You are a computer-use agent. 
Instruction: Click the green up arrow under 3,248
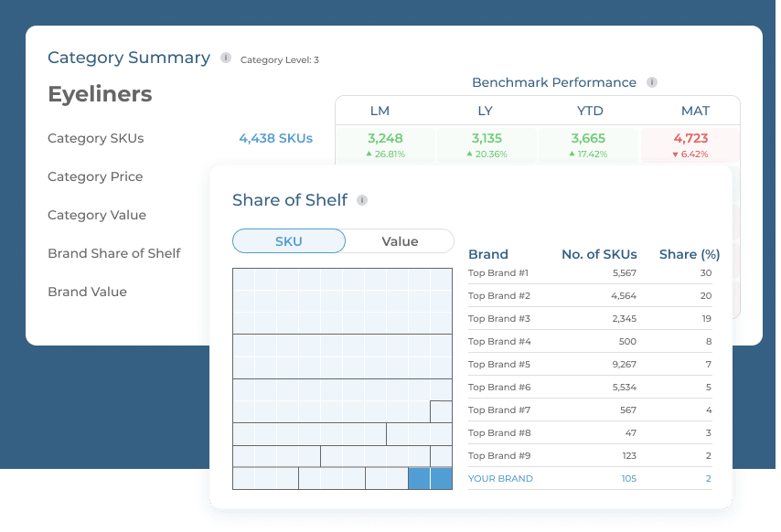tap(369, 154)
